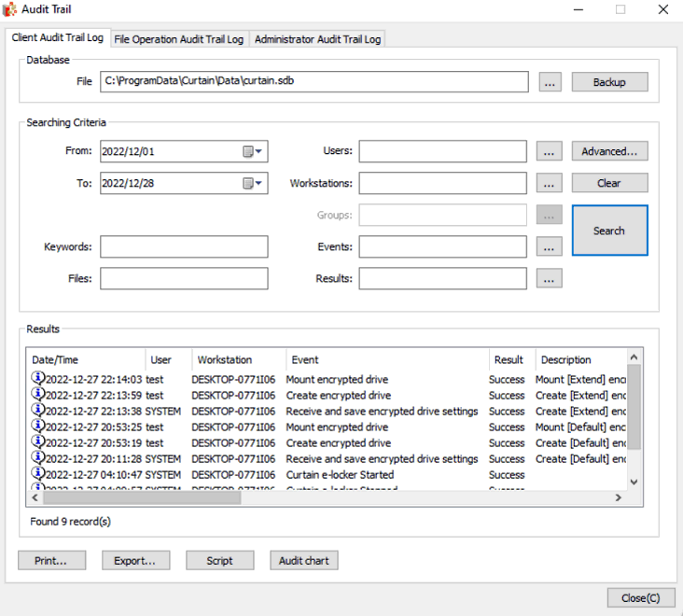This screenshot has height=616, width=683.
Task: Click the info icon on the 22:14:03 log row
Action: point(38,379)
